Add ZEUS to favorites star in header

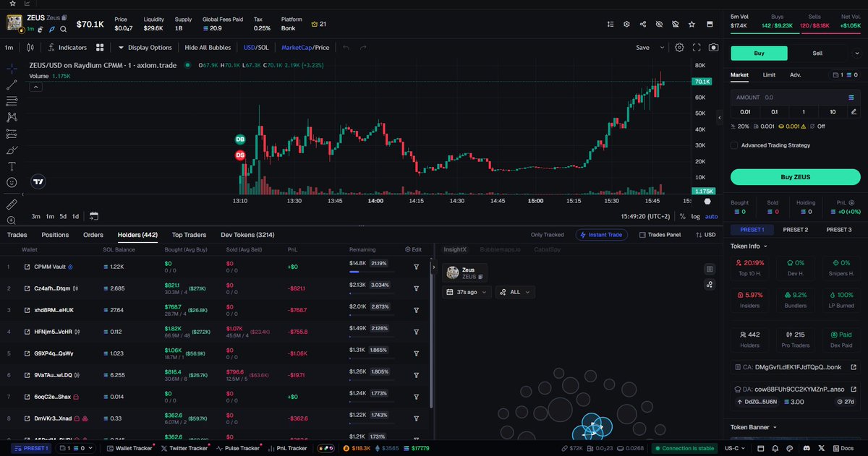(692, 25)
